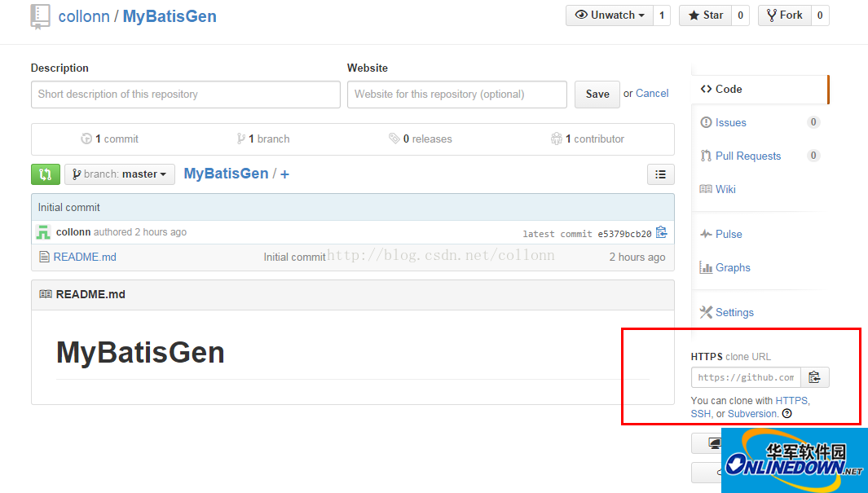Create a new file with the plus link
The height and width of the screenshot is (493, 868).
pyautogui.click(x=284, y=174)
